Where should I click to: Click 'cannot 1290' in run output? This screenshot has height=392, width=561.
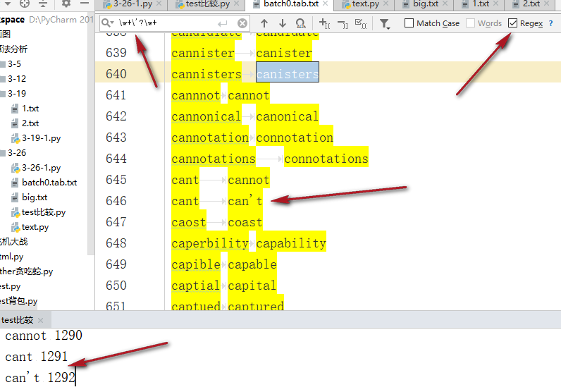pos(44,336)
